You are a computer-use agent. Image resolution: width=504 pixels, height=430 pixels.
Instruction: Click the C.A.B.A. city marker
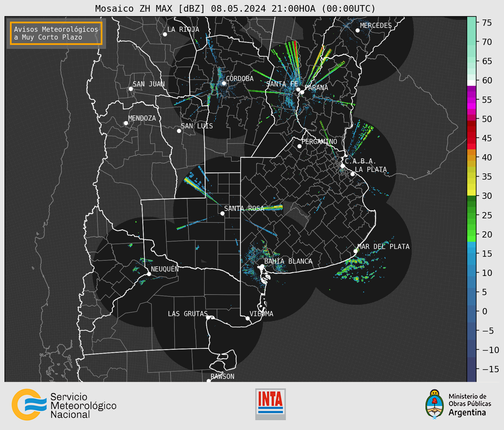tap(343, 166)
